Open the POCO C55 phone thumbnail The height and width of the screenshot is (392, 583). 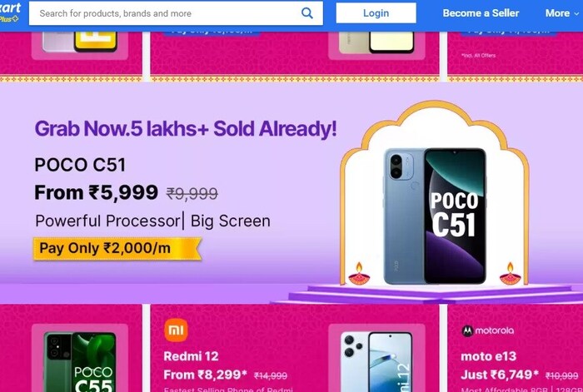pyautogui.click(x=80, y=362)
